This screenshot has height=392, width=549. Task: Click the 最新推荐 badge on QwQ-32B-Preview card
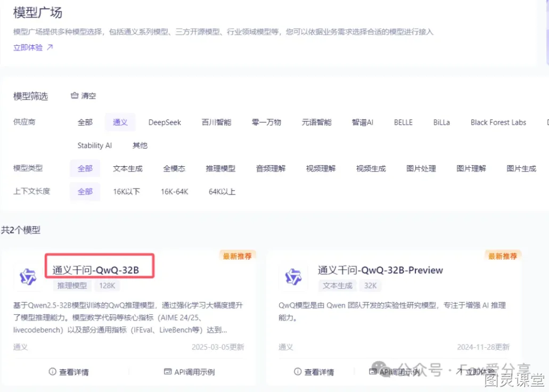503,256
